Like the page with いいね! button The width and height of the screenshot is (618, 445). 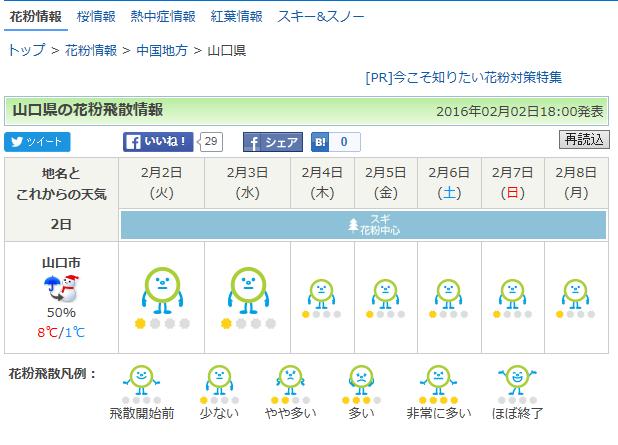pyautogui.click(x=158, y=142)
